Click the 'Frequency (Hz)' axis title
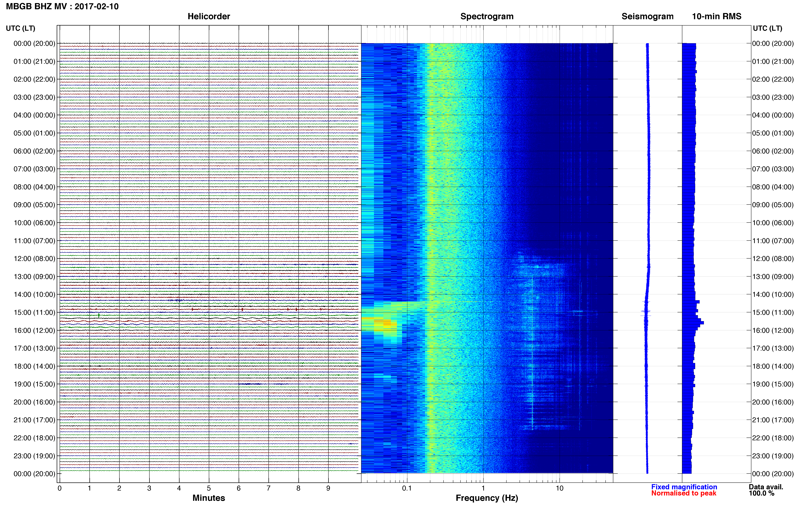812x508 pixels. tap(487, 498)
